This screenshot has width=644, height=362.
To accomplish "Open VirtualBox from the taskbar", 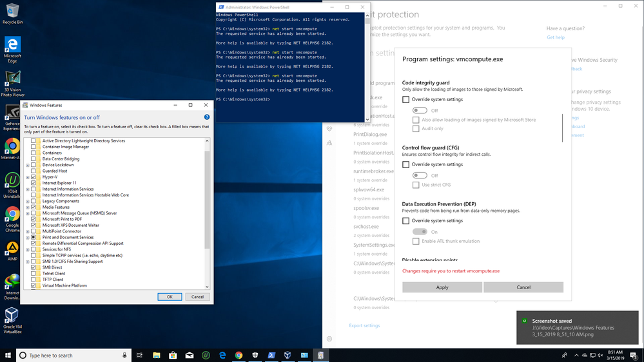I will point(288,356).
